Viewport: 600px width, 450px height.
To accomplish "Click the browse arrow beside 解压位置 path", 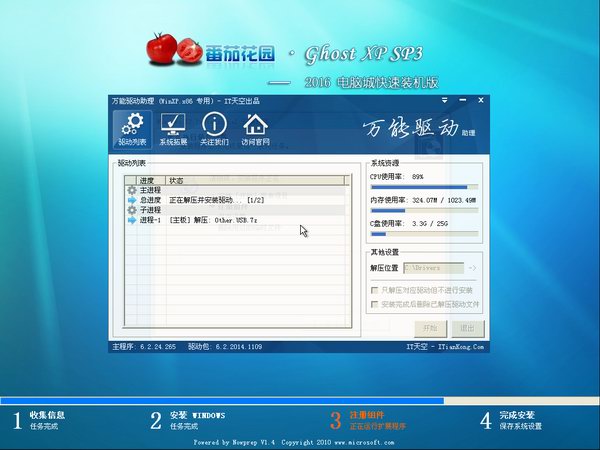I will pyautogui.click(x=472, y=268).
